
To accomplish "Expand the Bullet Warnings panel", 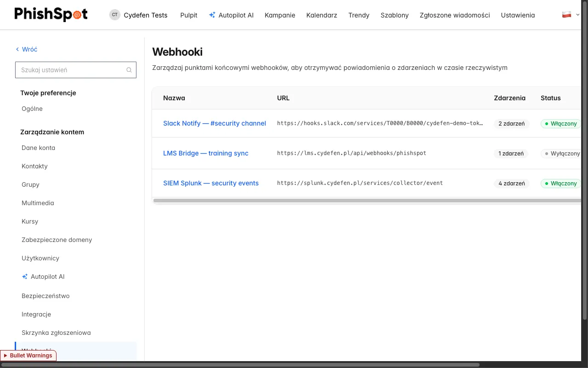I will pos(28,356).
